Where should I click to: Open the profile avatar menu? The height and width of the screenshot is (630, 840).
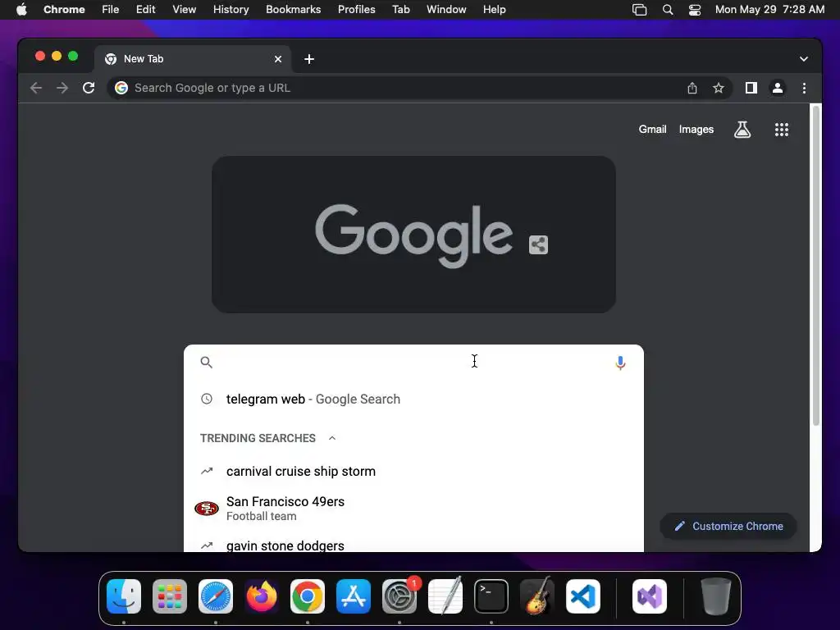(778, 88)
